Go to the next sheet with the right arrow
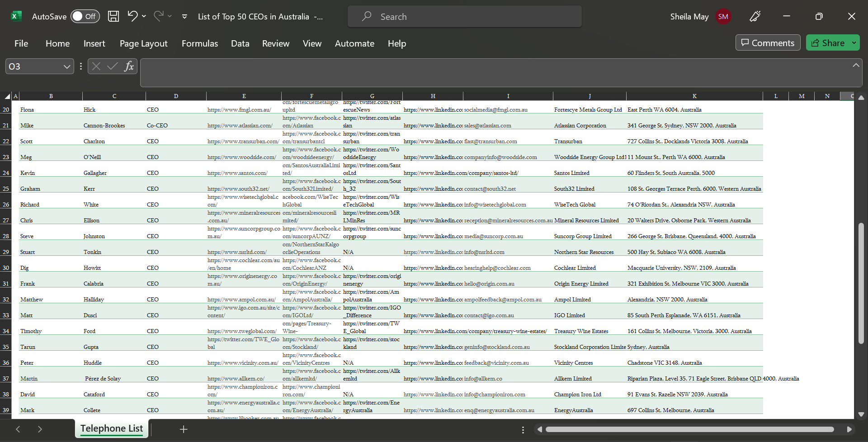 click(x=40, y=429)
